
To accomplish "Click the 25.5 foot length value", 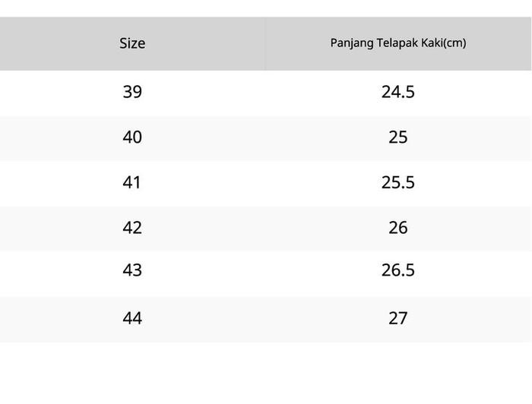I will point(397,182).
